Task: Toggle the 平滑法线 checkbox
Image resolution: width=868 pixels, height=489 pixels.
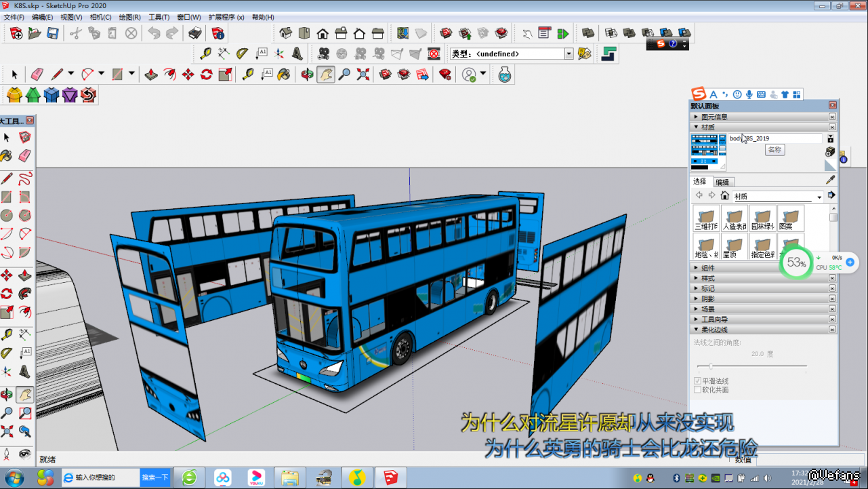Action: [698, 381]
